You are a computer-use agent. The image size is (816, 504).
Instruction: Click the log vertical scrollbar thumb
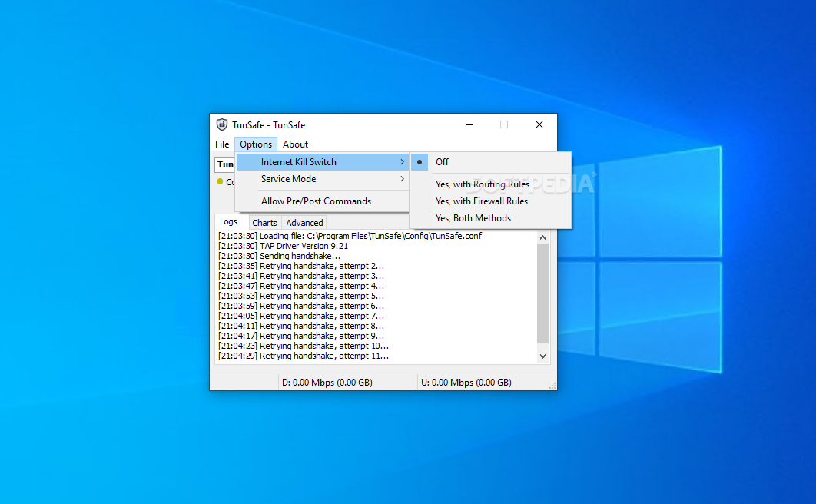tap(542, 293)
